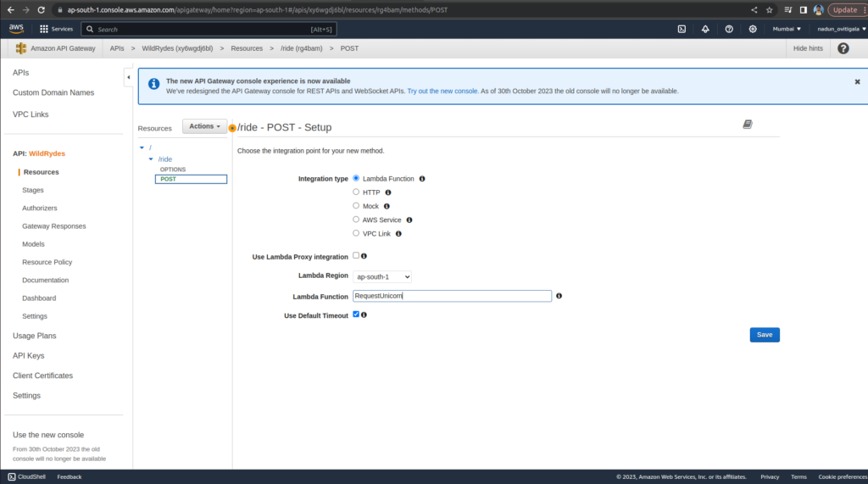Dismiss the new console banner

[x=858, y=81]
